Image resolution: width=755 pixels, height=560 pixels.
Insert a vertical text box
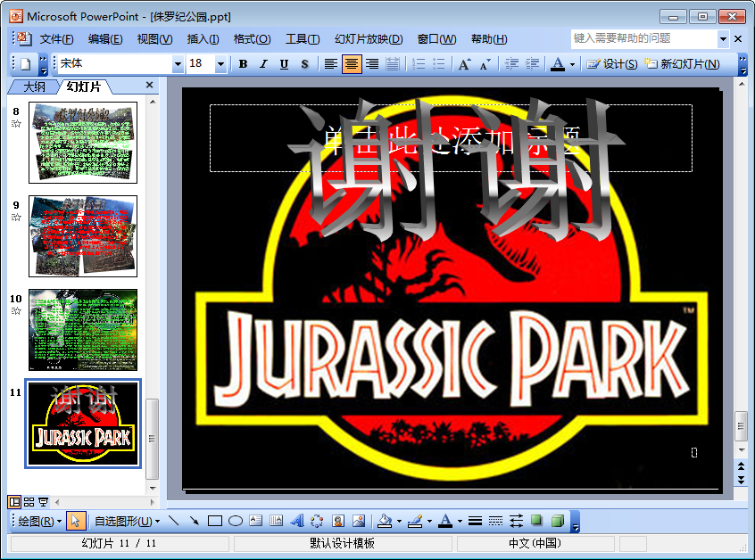pos(277,521)
